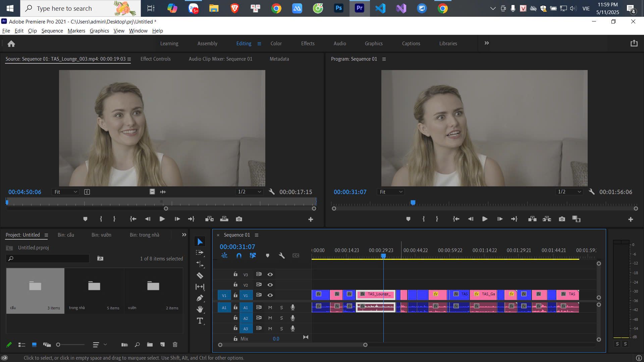Switch to Effect Controls tab
Viewport: 644px width, 362px height.
(155, 59)
